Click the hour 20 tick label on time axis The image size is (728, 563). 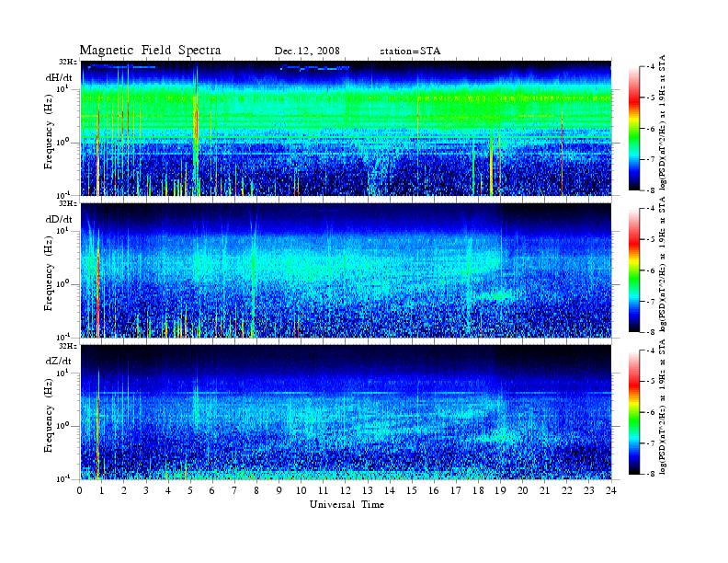point(522,490)
